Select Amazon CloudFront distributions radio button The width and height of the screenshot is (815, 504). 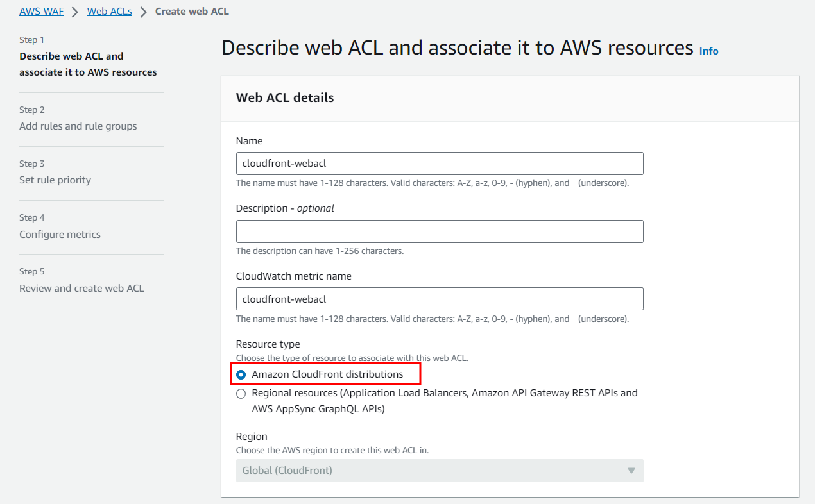(x=241, y=374)
